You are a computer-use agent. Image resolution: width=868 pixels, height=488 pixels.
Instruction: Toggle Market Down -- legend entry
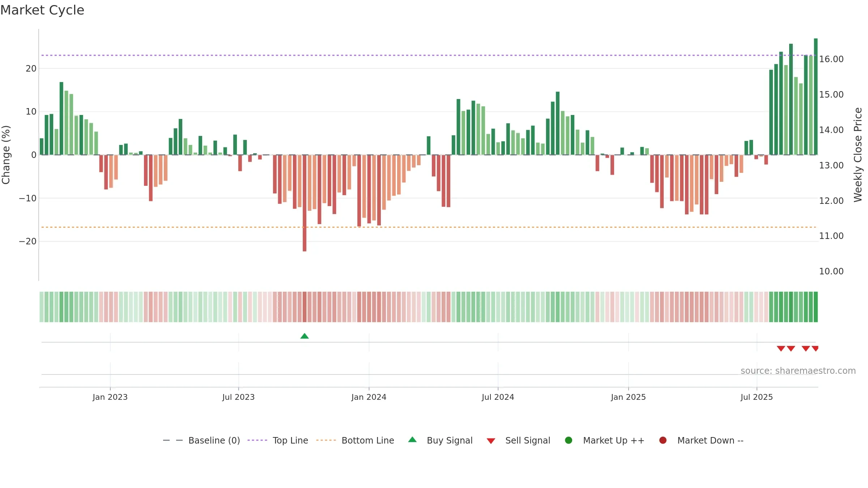tap(701, 440)
